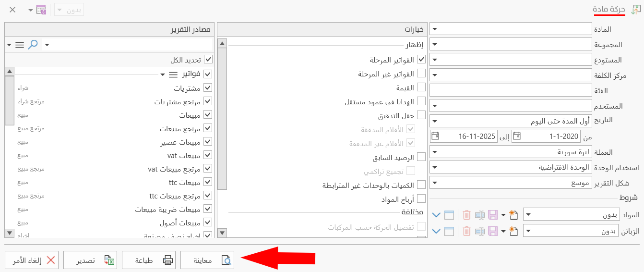Open the arrow next to the save template icon
Screen dimensions: 644x272
point(30,10)
